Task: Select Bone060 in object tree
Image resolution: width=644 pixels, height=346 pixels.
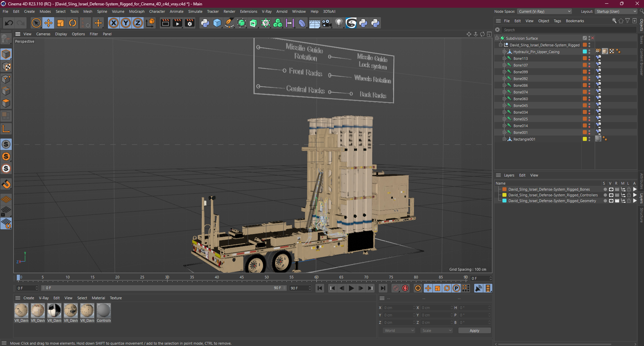Action: (521, 99)
